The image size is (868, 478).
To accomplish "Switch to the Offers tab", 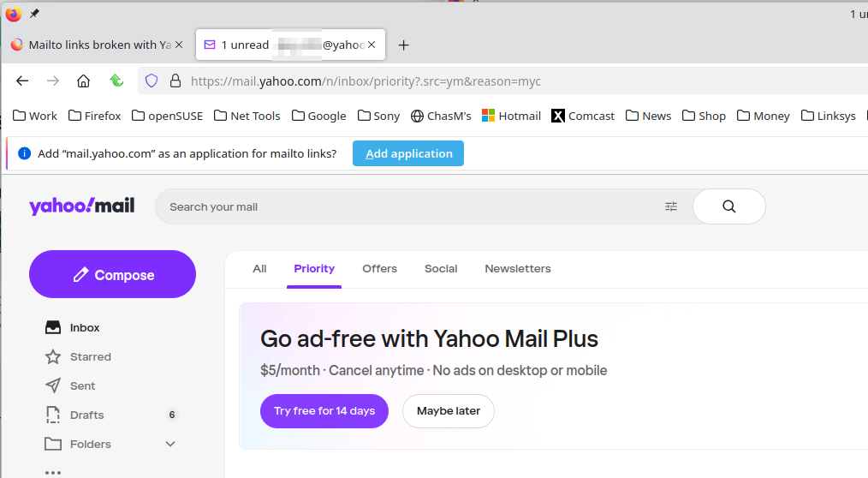I will coord(379,268).
